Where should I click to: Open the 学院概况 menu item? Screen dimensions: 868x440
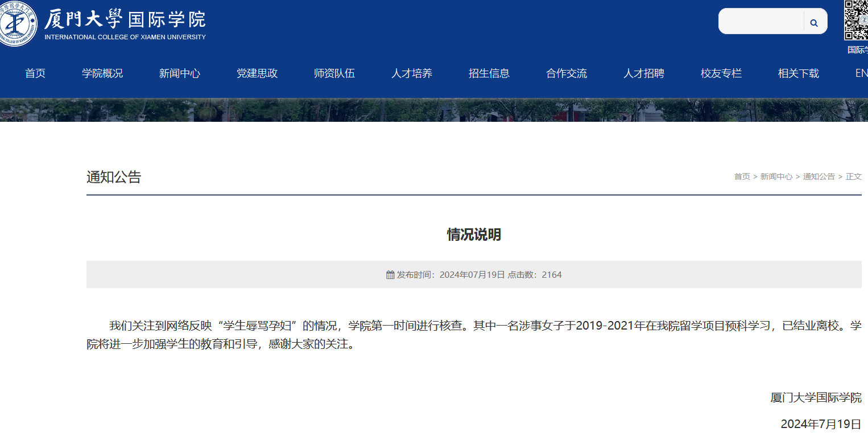pos(102,73)
